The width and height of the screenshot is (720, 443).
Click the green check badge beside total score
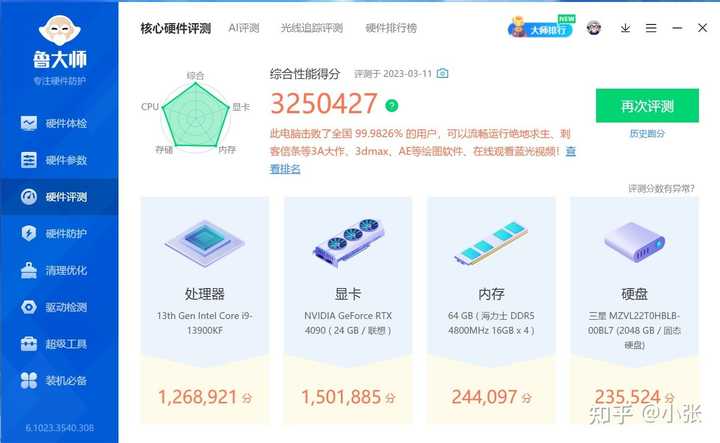(x=392, y=106)
